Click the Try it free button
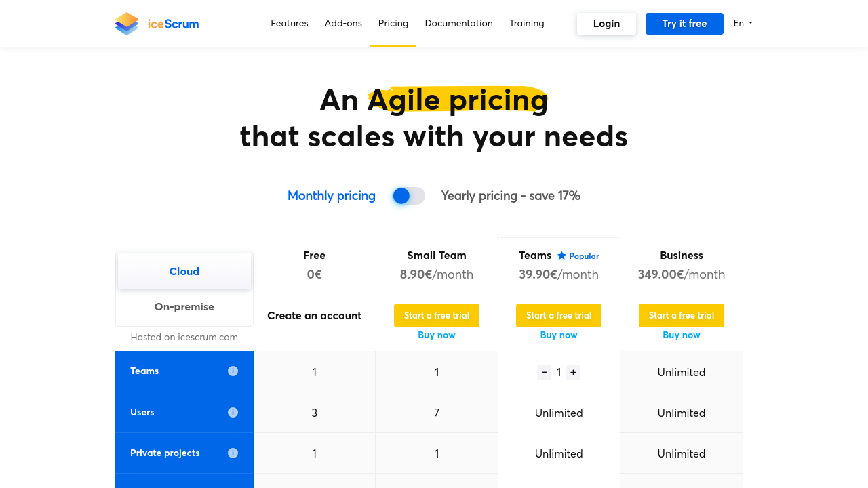868x488 pixels. click(684, 24)
